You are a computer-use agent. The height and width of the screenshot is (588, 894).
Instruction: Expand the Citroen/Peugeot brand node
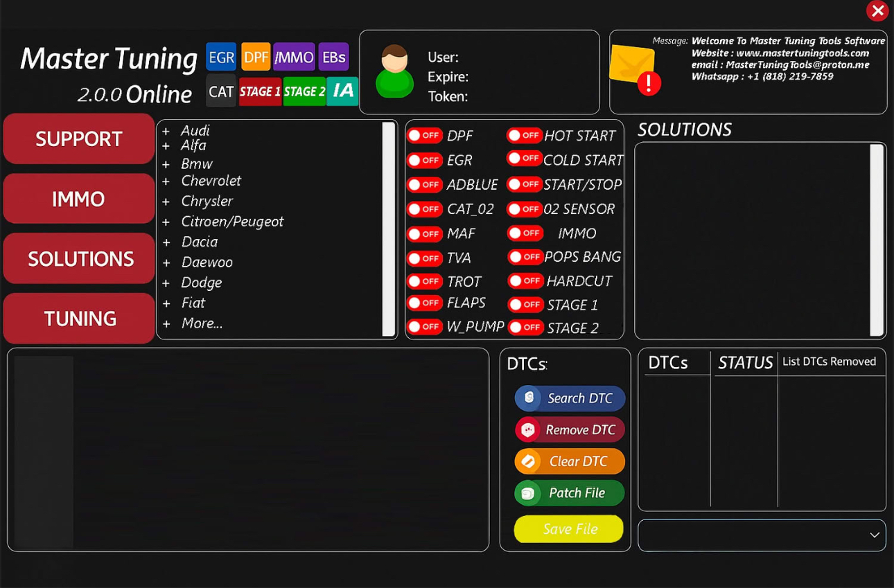click(166, 222)
